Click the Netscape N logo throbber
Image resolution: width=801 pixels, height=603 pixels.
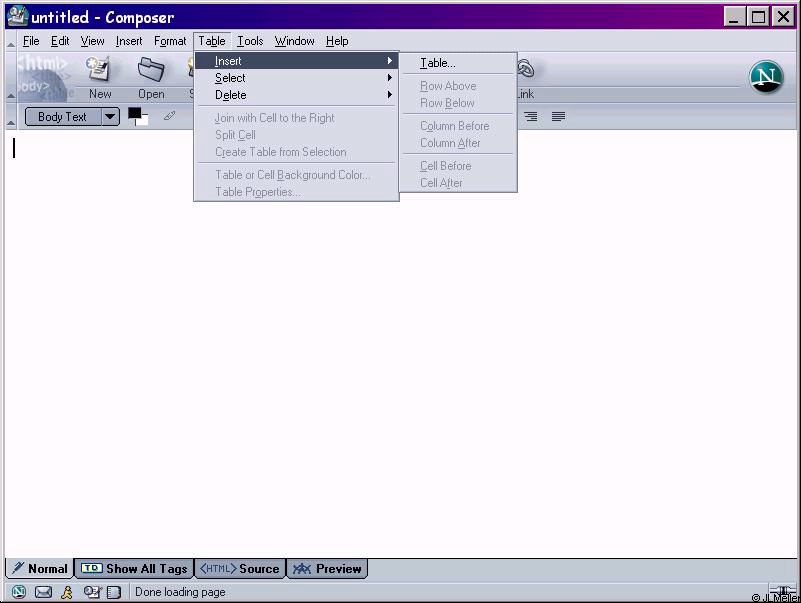tap(766, 77)
